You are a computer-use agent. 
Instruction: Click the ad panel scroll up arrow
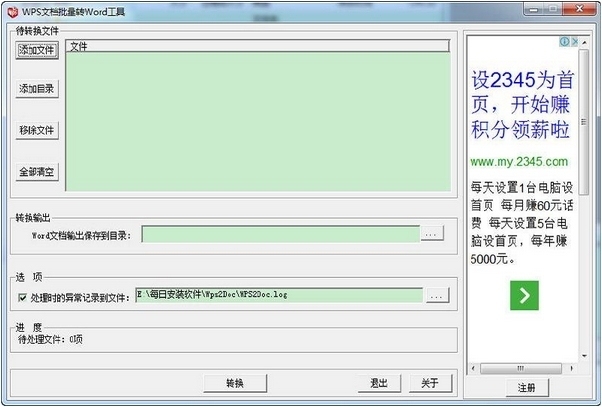point(584,42)
